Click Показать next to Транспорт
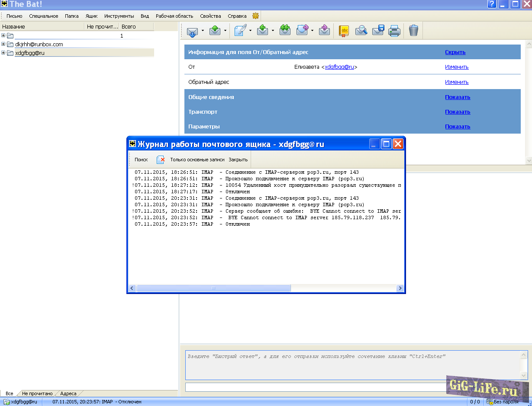532x406 pixels. tap(458, 112)
